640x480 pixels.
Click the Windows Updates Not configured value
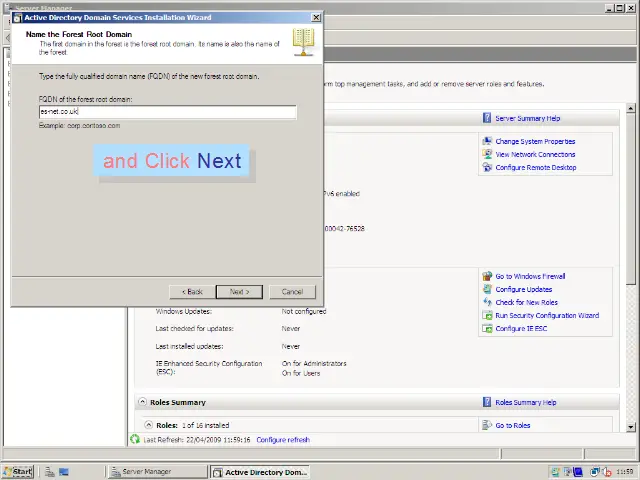coord(304,311)
